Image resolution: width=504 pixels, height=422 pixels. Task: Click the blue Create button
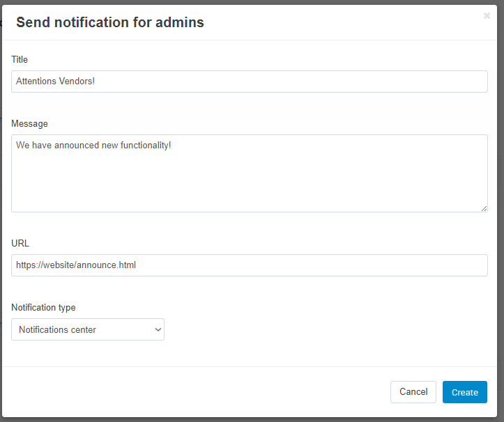pos(465,392)
